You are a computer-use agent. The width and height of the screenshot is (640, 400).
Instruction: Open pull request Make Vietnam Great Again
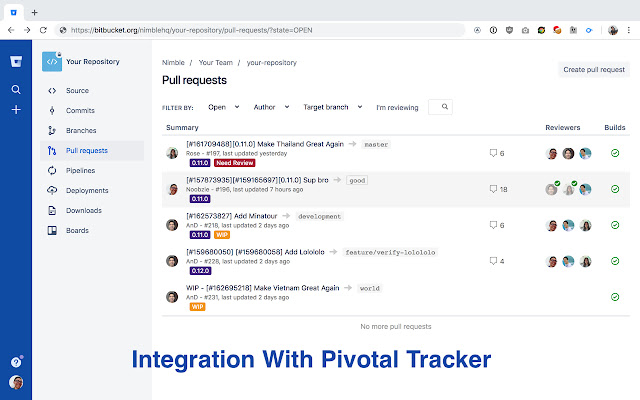click(x=262, y=288)
